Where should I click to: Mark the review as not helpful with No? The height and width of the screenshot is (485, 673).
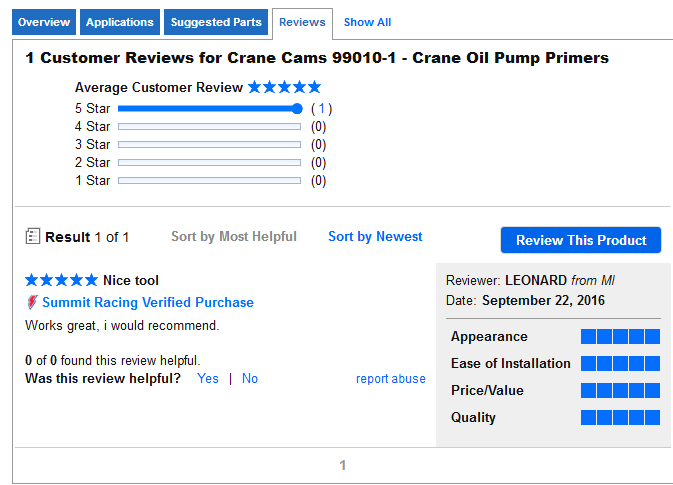[x=250, y=379]
